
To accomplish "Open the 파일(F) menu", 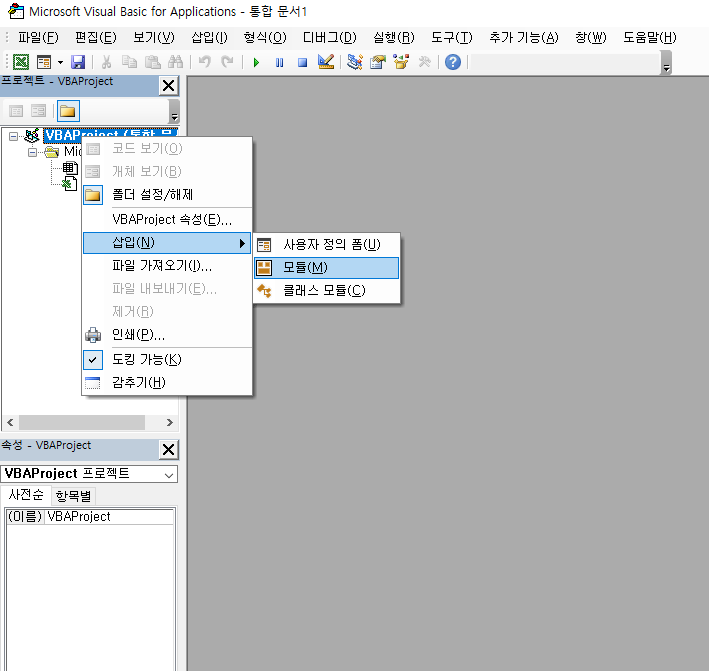I will (x=38, y=38).
